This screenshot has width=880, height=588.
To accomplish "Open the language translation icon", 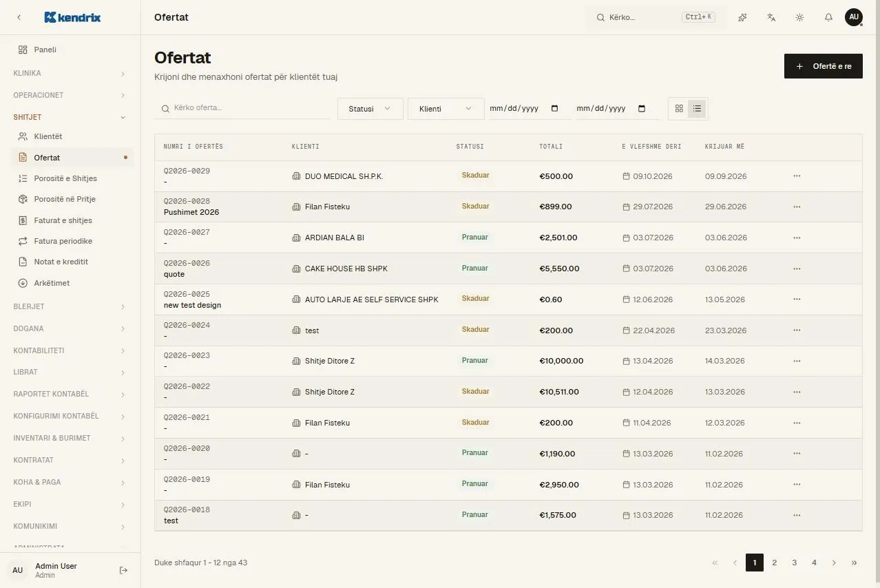I will (x=771, y=17).
